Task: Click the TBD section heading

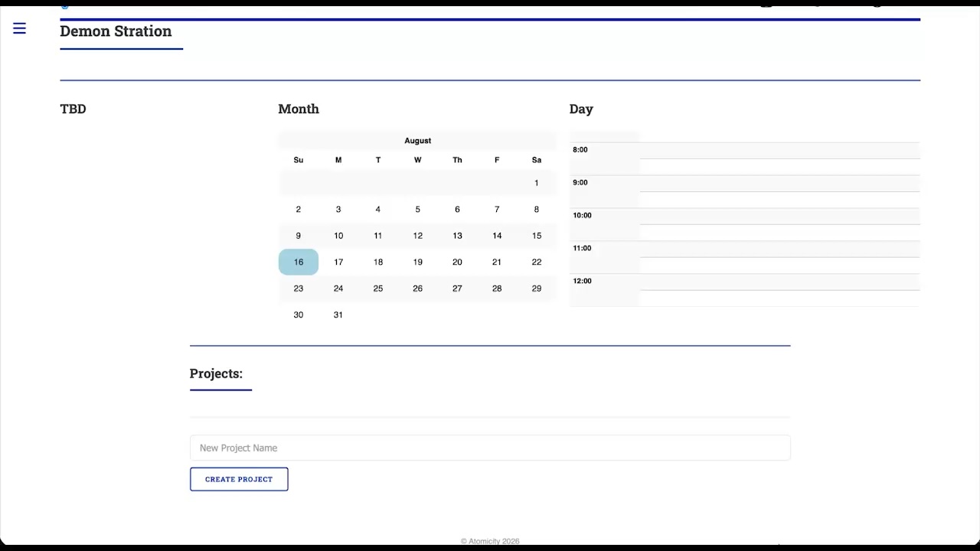Action: pyautogui.click(x=73, y=109)
